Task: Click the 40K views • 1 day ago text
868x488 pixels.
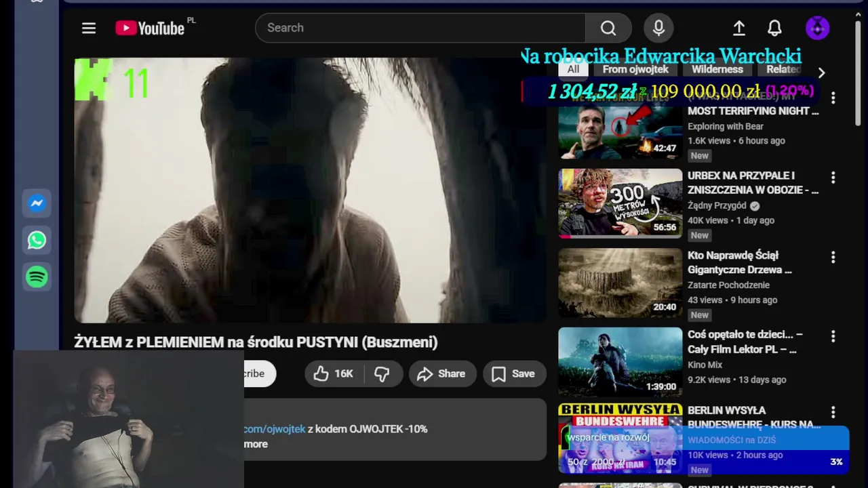Action: [x=730, y=220]
